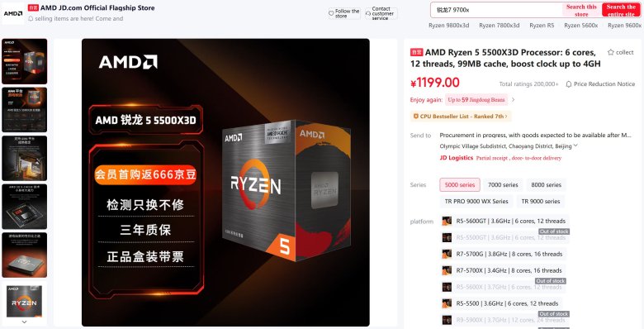Viewport: 644px width, 329px height.
Task: Choose the TR PRO 9000 WX Series
Action: [476, 201]
